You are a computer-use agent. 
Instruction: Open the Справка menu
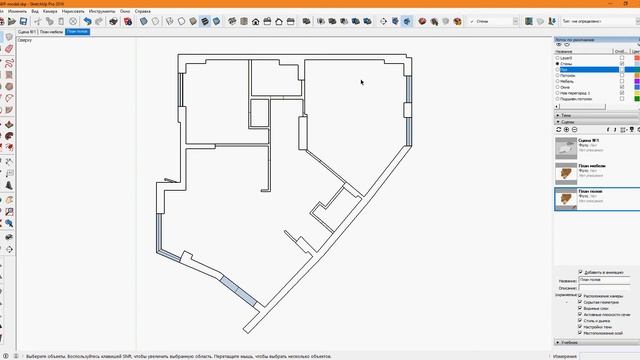tap(142, 11)
